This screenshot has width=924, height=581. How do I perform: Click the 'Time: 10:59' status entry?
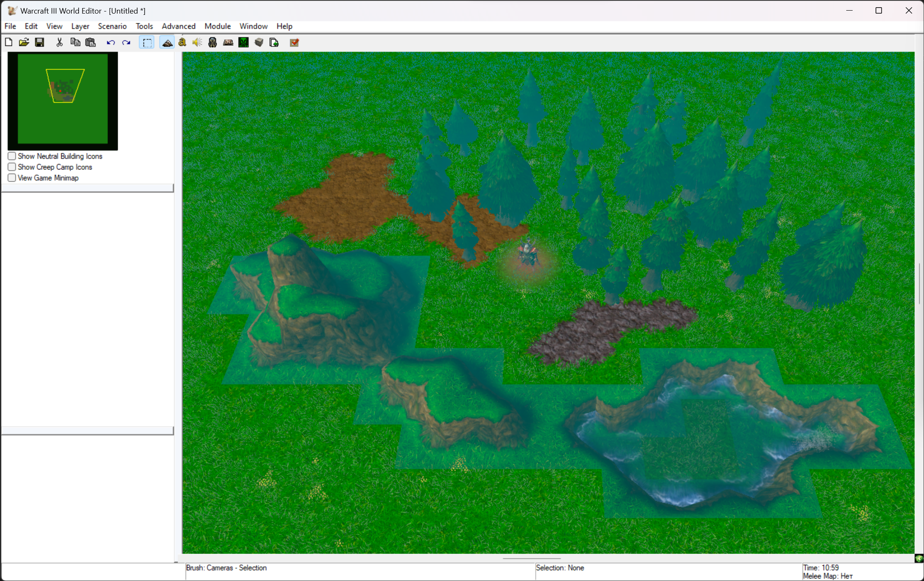click(x=821, y=568)
